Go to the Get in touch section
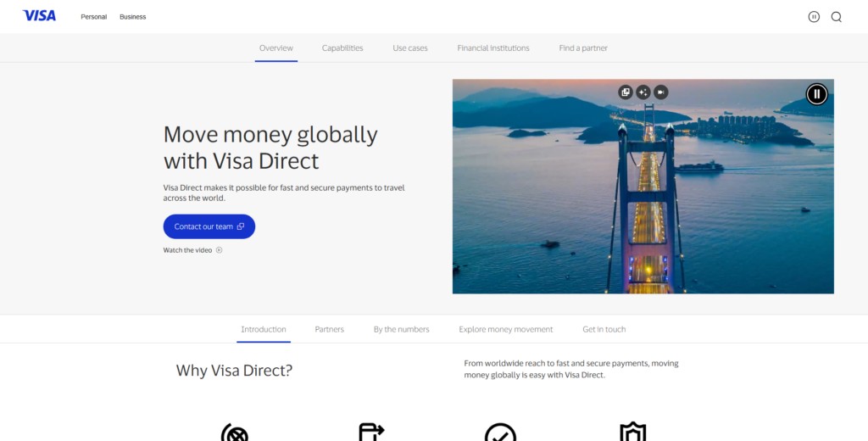Image resolution: width=868 pixels, height=441 pixels. coord(604,329)
